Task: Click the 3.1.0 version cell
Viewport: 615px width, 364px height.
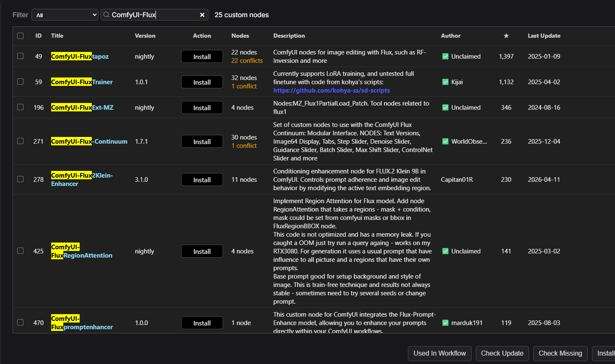Action: [x=142, y=180]
